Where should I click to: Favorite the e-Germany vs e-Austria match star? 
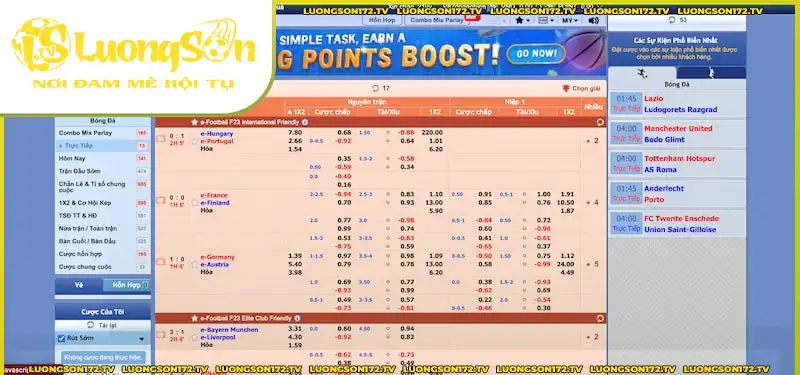[194, 264]
